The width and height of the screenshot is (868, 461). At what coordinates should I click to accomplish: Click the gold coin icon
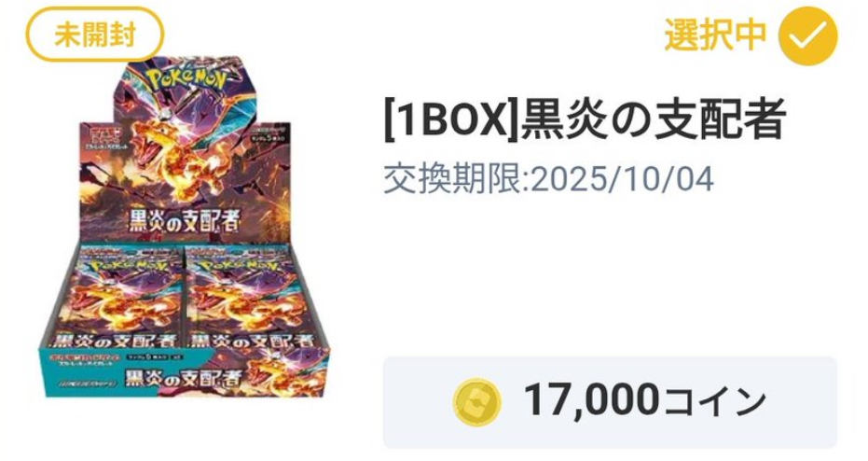(476, 401)
